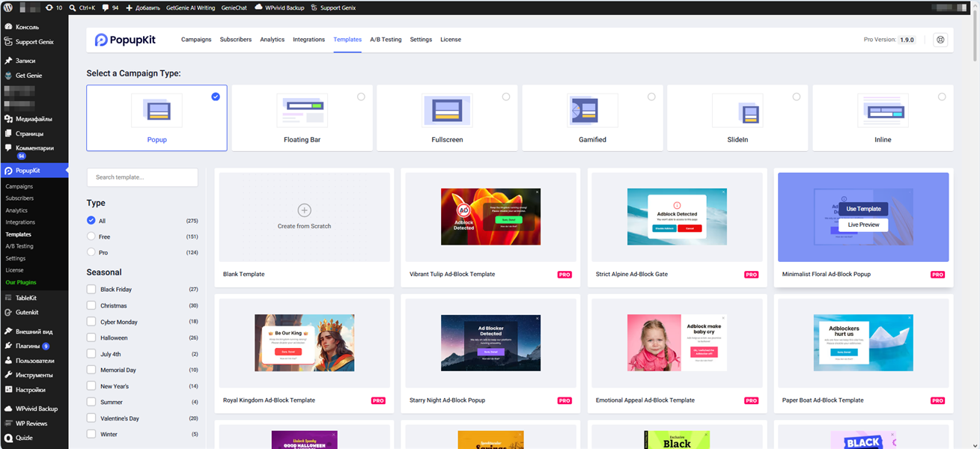Check the New Year's filter
Screen dimensions: 980x449
tap(91, 386)
